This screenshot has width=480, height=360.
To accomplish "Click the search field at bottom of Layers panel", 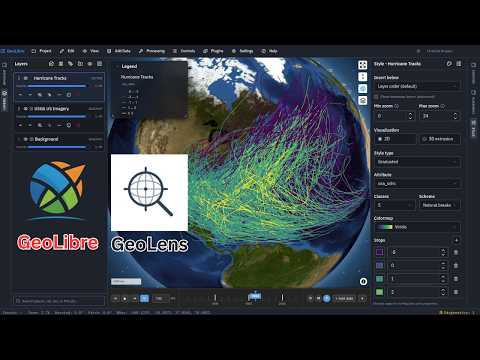I will point(60,301).
